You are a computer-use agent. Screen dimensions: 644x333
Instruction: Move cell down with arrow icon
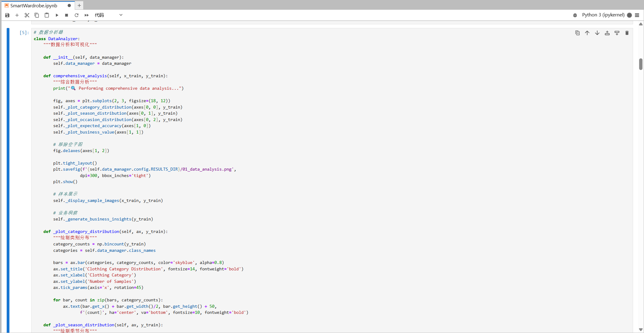pyautogui.click(x=597, y=33)
